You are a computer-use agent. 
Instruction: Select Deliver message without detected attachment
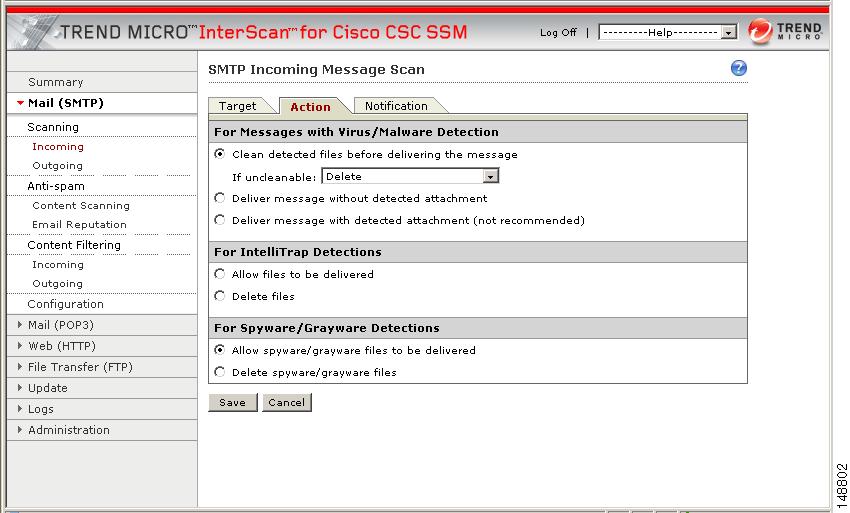pos(220,198)
